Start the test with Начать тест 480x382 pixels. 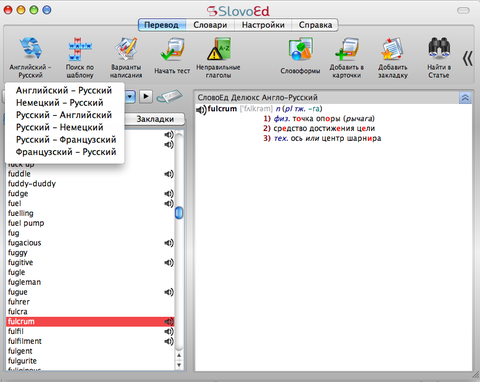172,57
